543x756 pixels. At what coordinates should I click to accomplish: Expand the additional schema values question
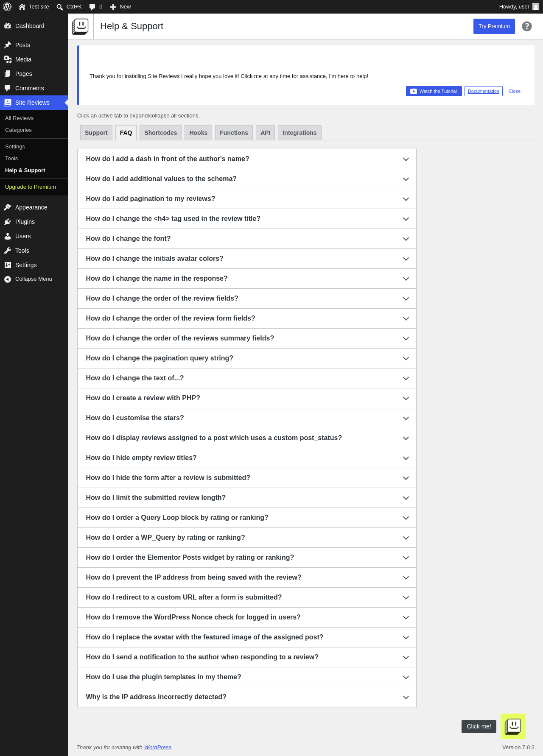click(247, 179)
